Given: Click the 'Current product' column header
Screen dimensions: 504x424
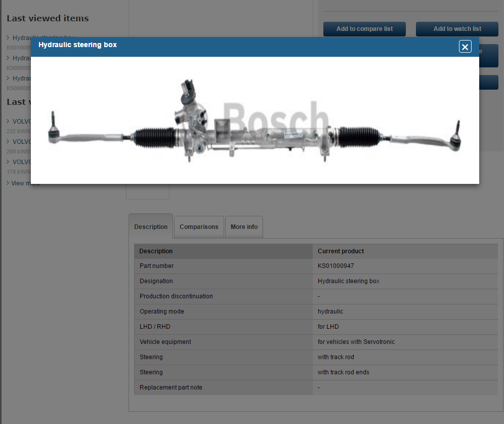Looking at the screenshot, I should tap(341, 251).
